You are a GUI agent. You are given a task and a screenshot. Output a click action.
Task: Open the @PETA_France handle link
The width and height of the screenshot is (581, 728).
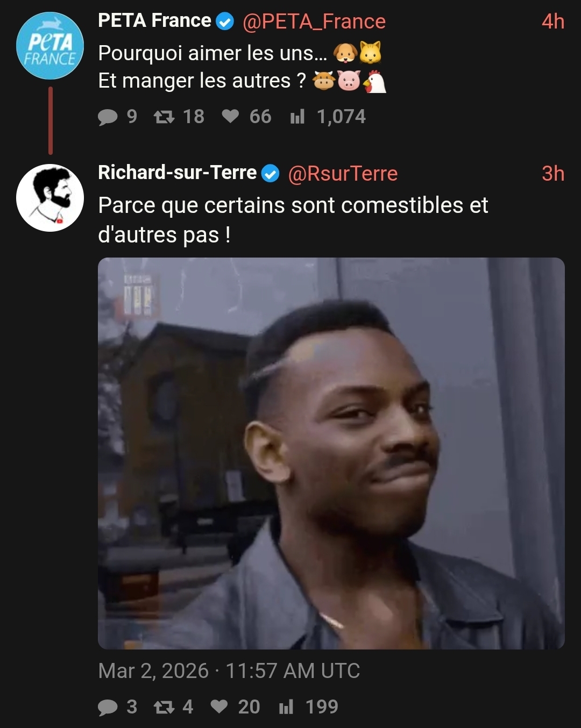coord(314,22)
